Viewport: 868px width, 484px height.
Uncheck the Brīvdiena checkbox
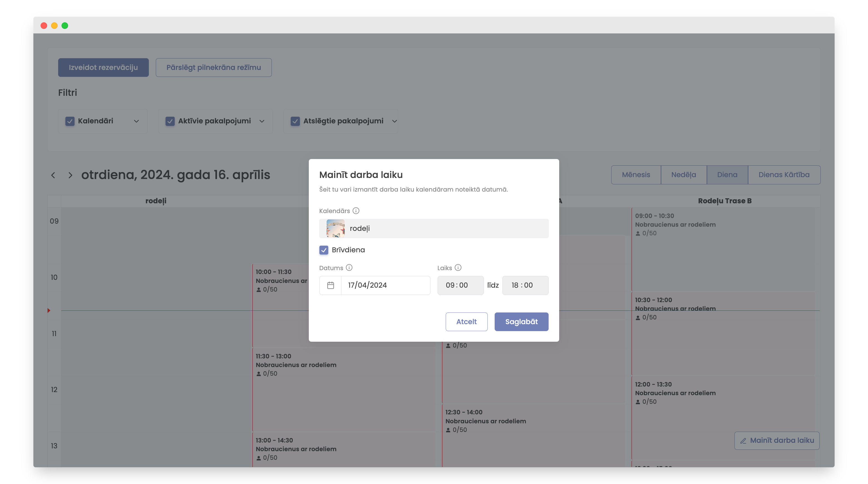(324, 250)
